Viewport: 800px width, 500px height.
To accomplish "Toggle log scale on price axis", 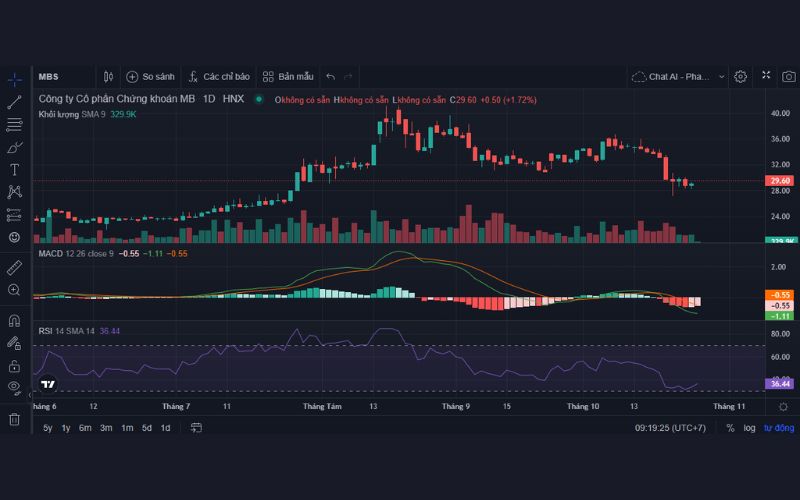I will click(749, 428).
